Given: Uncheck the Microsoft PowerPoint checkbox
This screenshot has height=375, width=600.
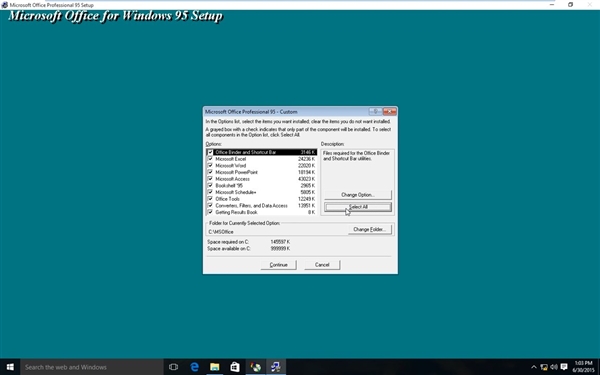Looking at the screenshot, I should point(210,172).
